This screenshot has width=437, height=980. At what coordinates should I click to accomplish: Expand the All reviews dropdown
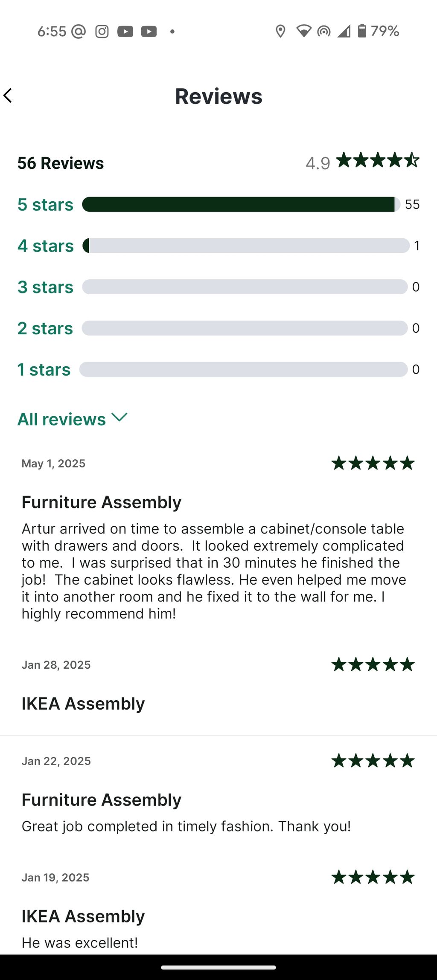[73, 419]
